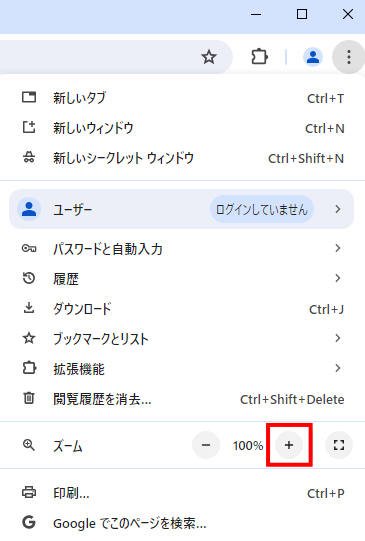Expand the パスワードと自動入力 submenu
This screenshot has width=365, height=541.
click(x=182, y=248)
